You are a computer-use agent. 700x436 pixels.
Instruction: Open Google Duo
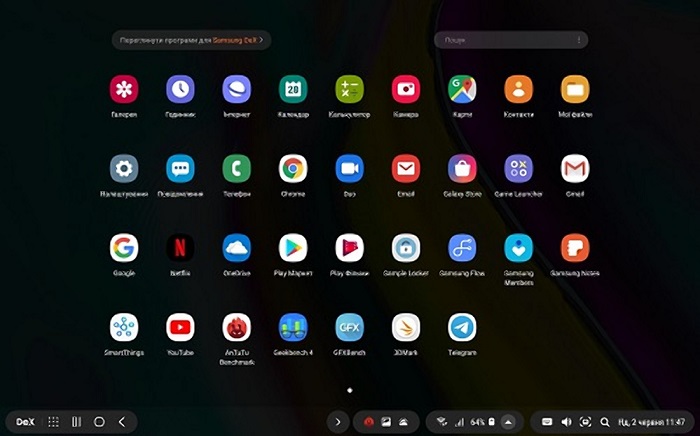click(x=350, y=169)
